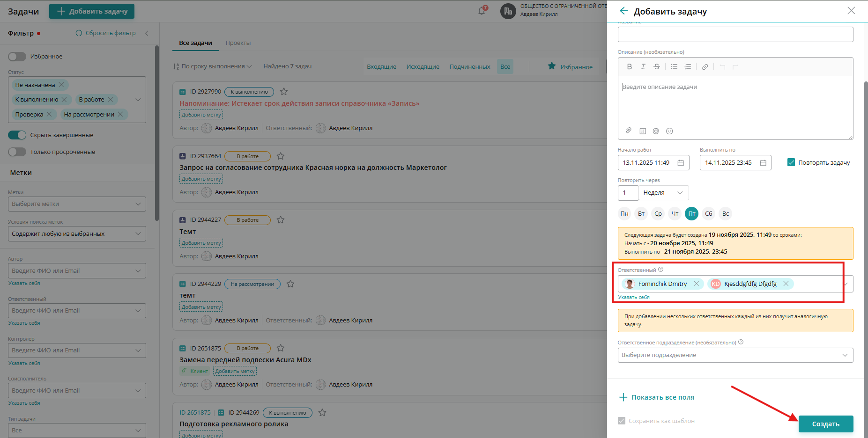Go back using the arrow beside Добавить задачу title
868x438 pixels.
(x=623, y=11)
